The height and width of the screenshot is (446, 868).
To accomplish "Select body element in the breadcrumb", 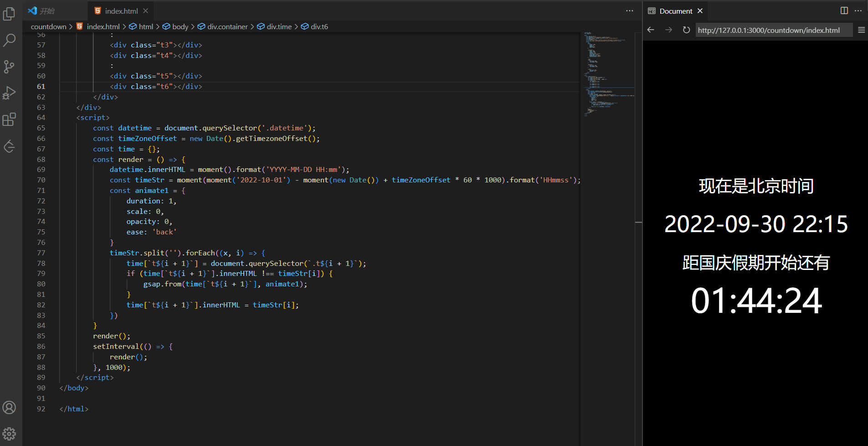I will [x=180, y=27].
